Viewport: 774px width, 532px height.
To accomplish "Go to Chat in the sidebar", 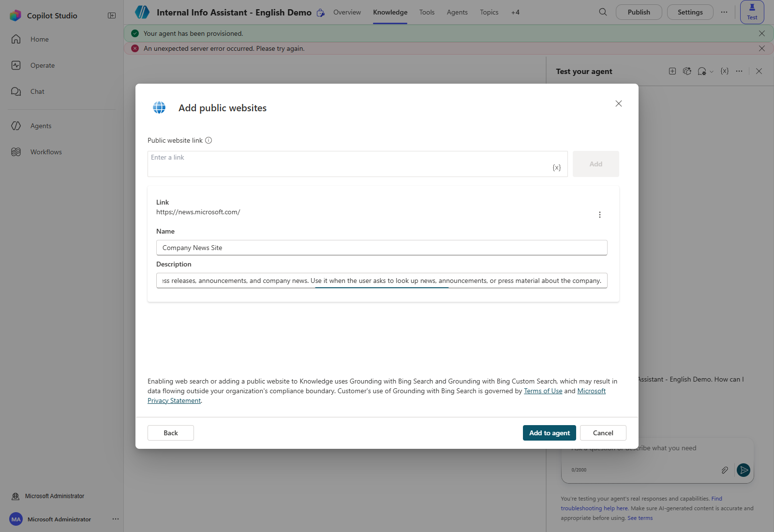I will (37, 91).
